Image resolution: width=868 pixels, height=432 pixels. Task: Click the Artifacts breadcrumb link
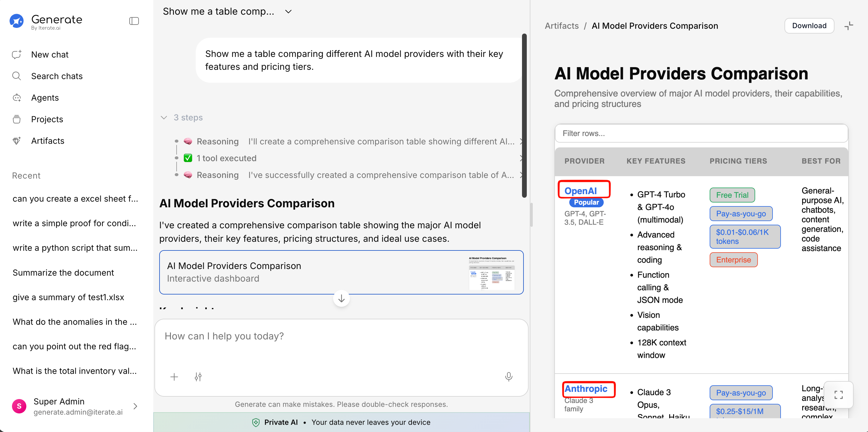point(562,26)
